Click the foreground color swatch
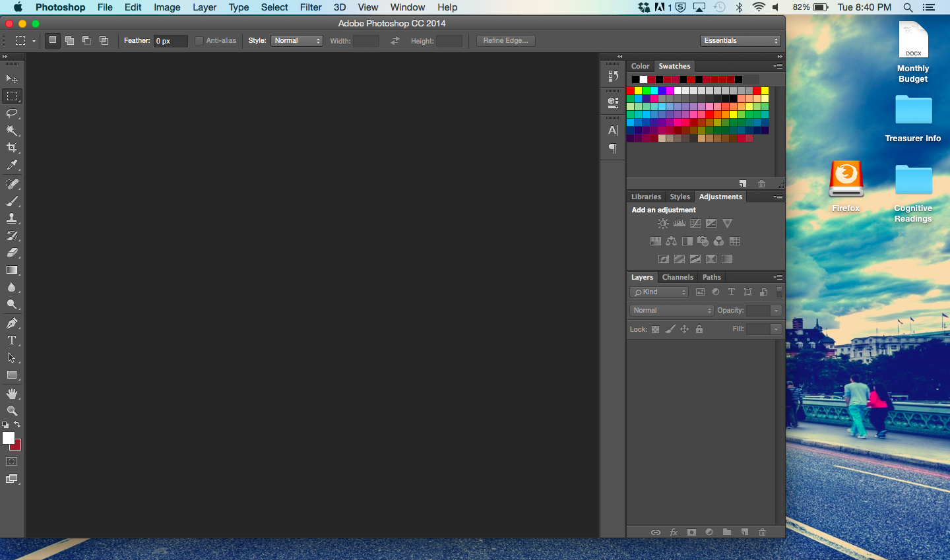Image resolution: width=950 pixels, height=560 pixels. pos(8,438)
